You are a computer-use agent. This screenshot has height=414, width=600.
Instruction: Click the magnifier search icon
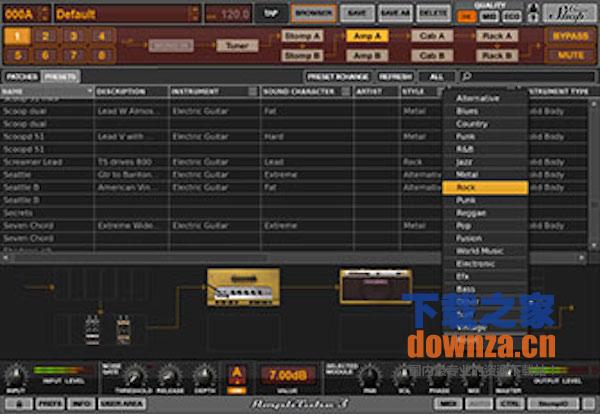pyautogui.click(x=466, y=77)
